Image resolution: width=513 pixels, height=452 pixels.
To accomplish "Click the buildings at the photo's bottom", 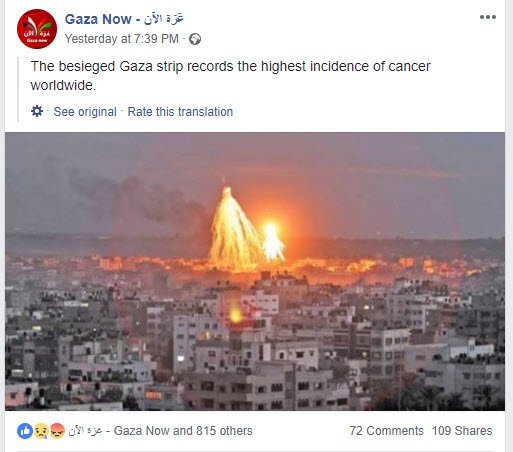I will (255, 367).
